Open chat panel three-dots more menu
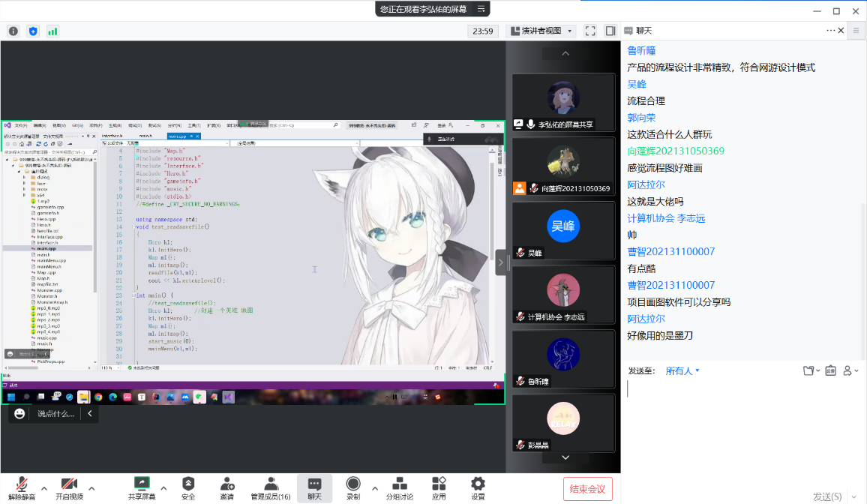Image resolution: width=867 pixels, height=504 pixels. (830, 31)
